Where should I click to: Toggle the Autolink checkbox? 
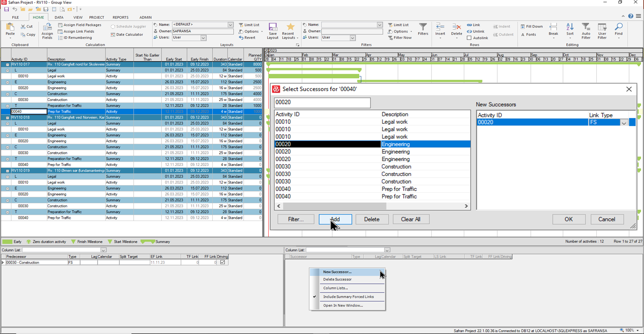pos(469,38)
